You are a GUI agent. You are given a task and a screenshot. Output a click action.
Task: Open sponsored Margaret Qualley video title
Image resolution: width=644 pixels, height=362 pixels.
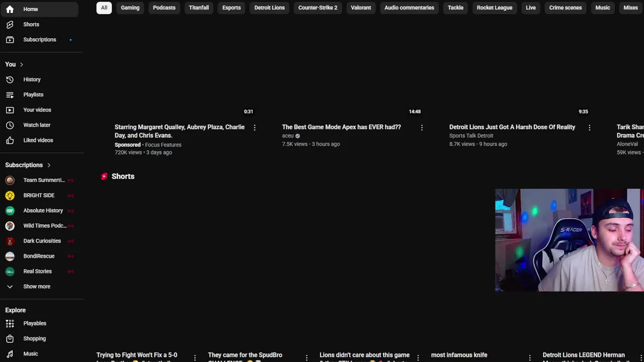180,131
